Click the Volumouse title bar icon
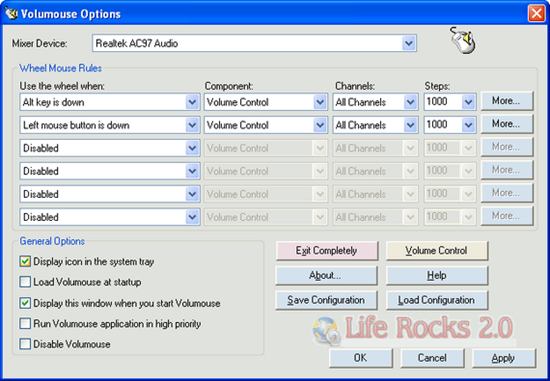Viewport: 550px width, 381px height. [x=11, y=13]
